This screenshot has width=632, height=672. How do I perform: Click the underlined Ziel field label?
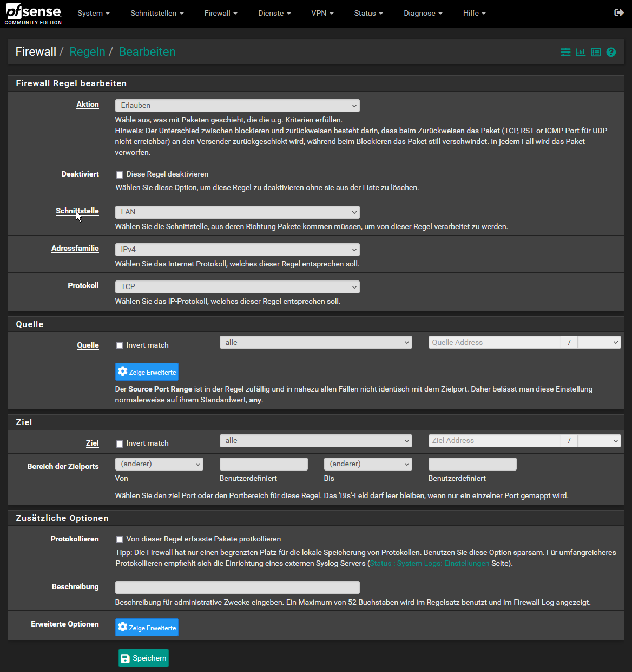[x=93, y=443]
